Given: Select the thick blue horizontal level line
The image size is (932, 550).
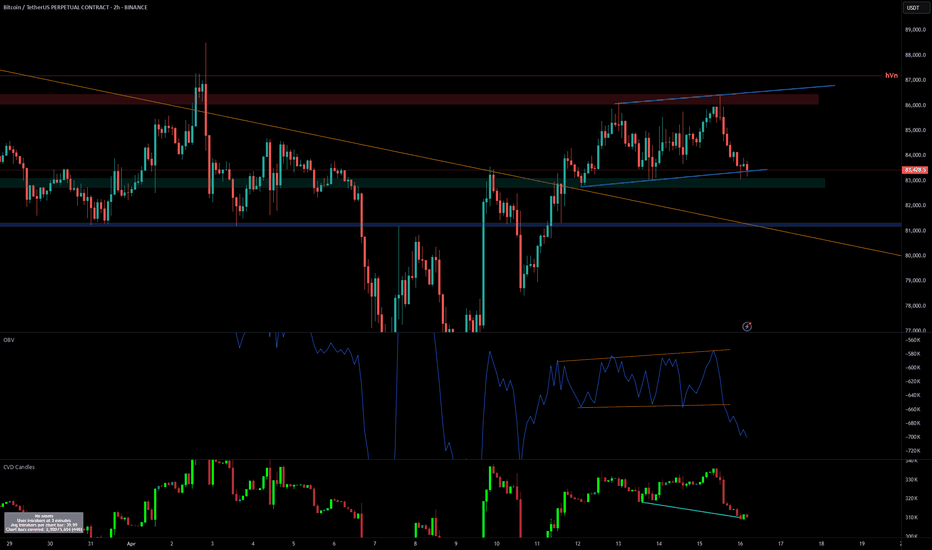Looking at the screenshot, I should click(451, 225).
